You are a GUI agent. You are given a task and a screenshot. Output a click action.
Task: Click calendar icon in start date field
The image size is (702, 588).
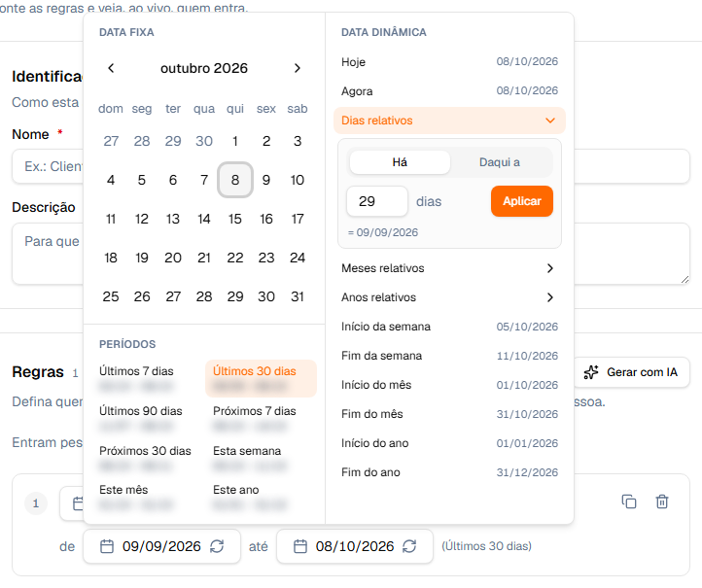tap(107, 546)
